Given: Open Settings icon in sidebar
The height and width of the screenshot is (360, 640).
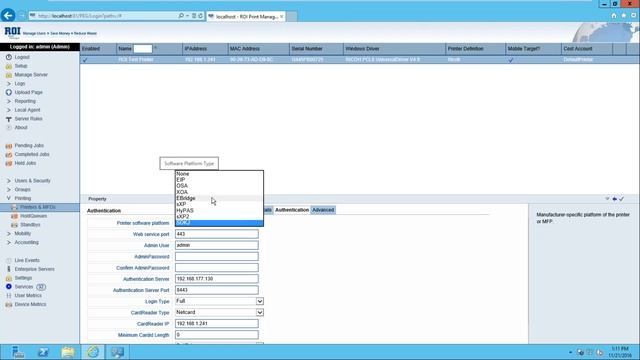Looking at the screenshot, I should (x=9, y=278).
